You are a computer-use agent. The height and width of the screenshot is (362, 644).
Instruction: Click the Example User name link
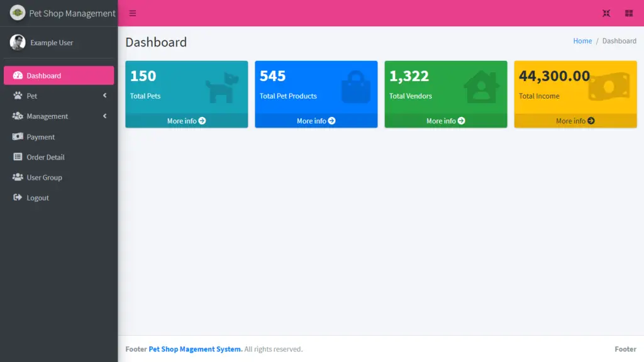pos(52,43)
